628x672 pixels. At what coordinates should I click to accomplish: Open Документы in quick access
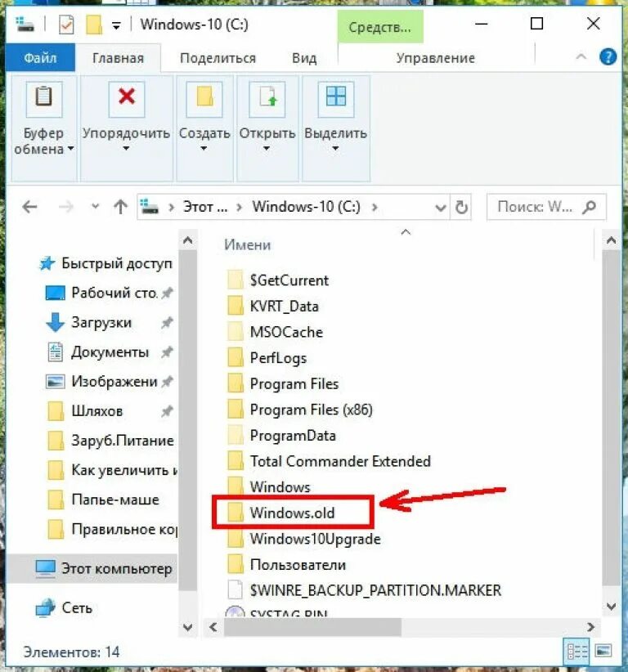click(x=109, y=352)
